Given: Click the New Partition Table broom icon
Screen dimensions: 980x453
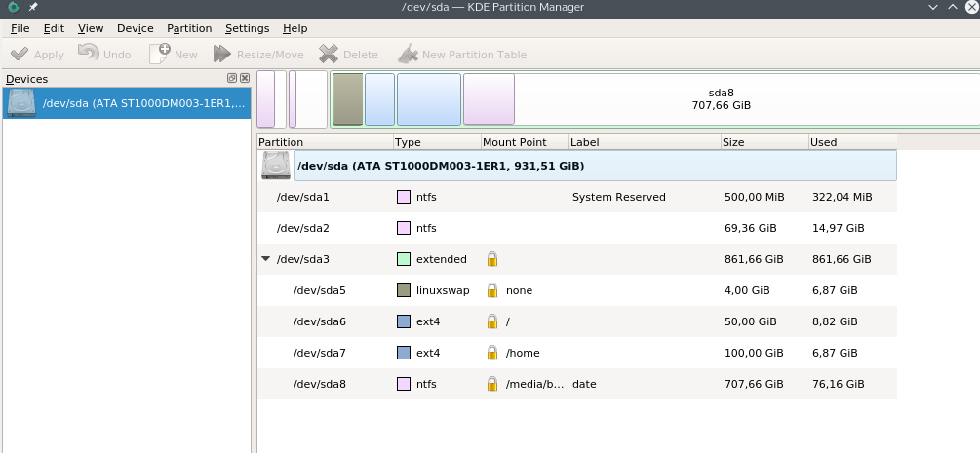Looking at the screenshot, I should [409, 54].
